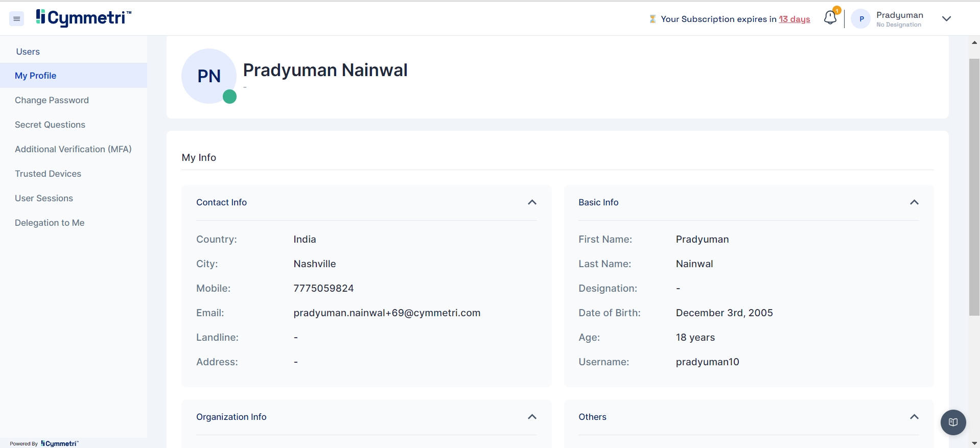The image size is (980, 448).
Task: Open the help book floating button
Action: [953, 422]
